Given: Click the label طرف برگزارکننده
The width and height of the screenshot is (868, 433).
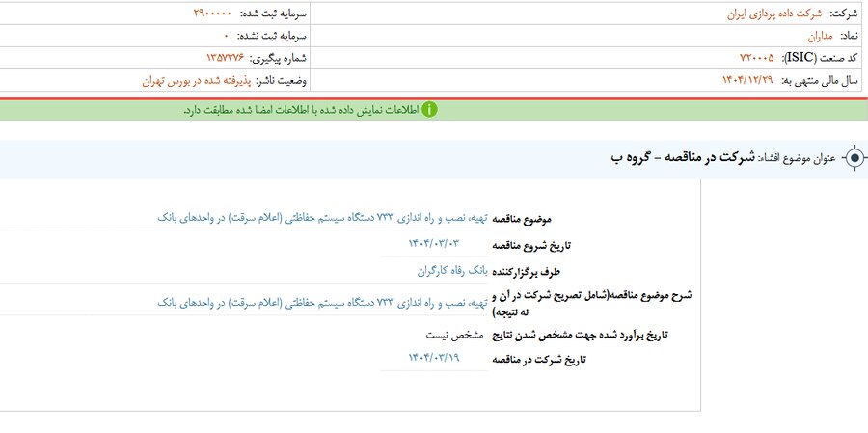Looking at the screenshot, I should tap(527, 271).
